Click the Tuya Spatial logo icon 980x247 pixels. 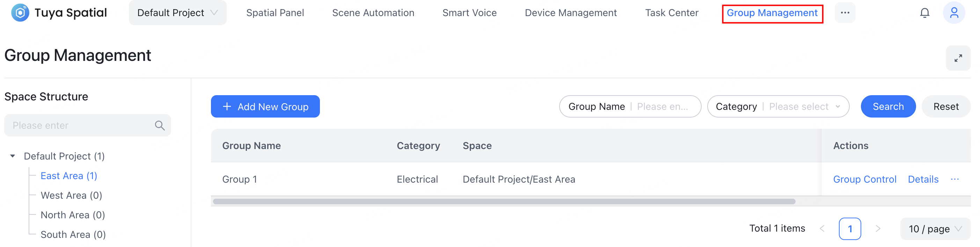(20, 13)
